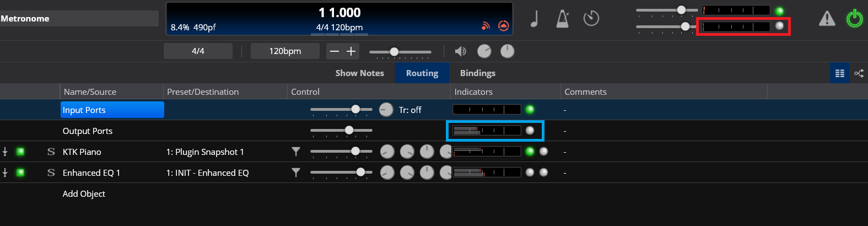Image resolution: width=868 pixels, height=226 pixels.
Task: Switch to the Bindings tab
Action: [x=477, y=73]
